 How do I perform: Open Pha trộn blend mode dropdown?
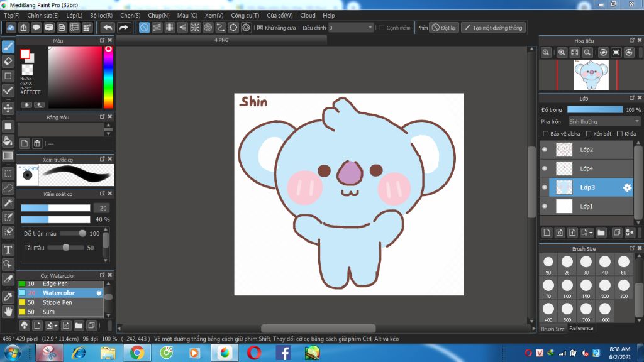coord(604,121)
